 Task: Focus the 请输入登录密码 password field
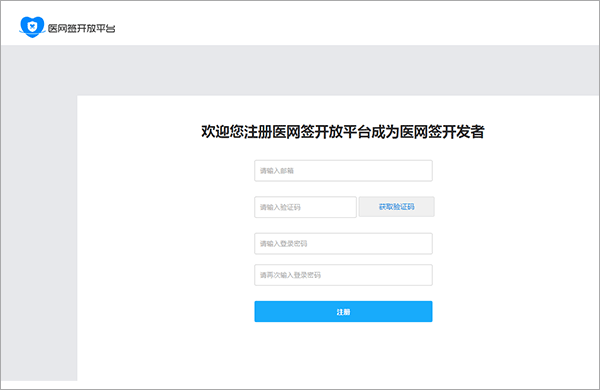343,243
